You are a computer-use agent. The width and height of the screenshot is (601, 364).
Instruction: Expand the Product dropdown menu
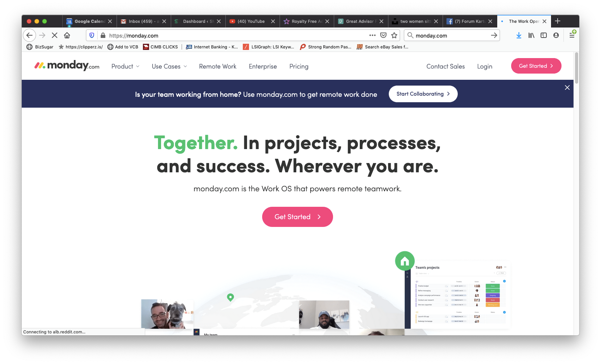(125, 66)
